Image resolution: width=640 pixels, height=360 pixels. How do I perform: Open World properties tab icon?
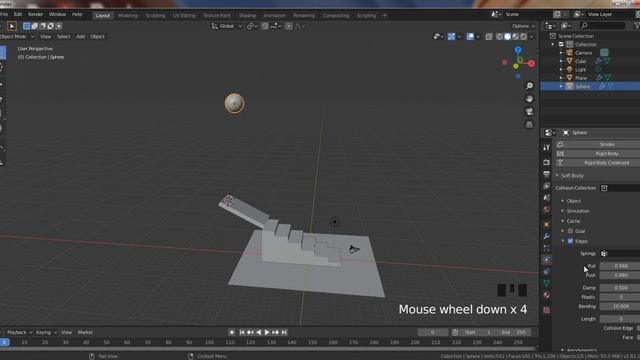547,210
